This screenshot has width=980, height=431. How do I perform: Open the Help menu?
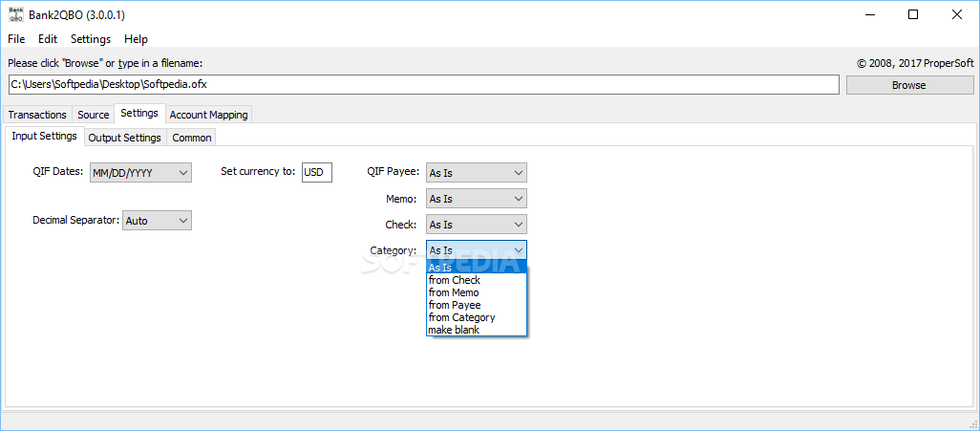[x=136, y=39]
